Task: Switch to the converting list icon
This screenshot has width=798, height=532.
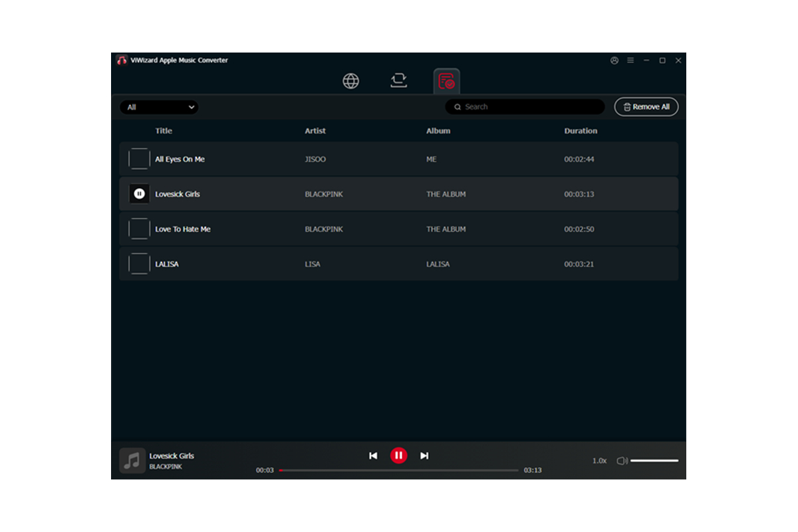Action: pyautogui.click(x=398, y=81)
